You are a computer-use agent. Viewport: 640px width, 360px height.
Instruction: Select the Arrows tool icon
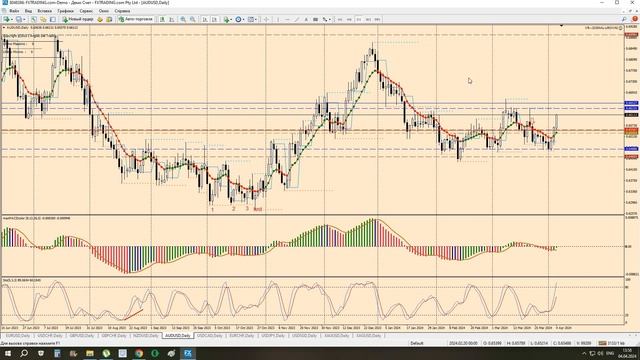pos(324,19)
